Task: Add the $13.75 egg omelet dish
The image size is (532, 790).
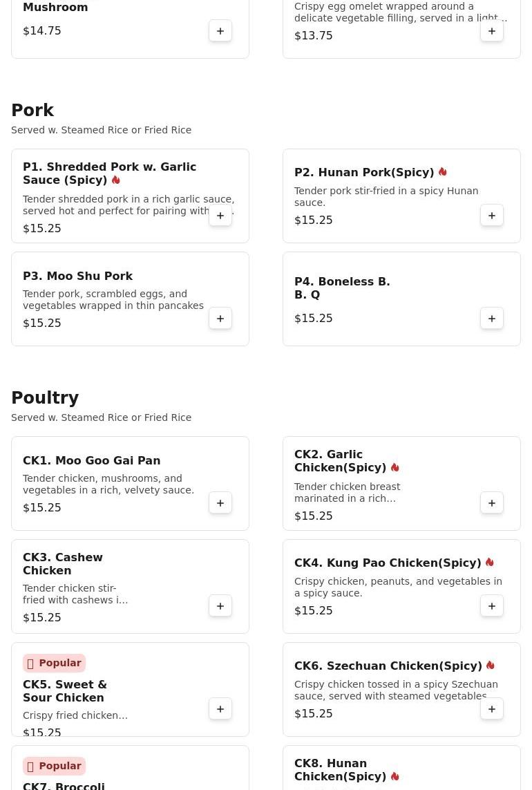Action: [x=492, y=31]
